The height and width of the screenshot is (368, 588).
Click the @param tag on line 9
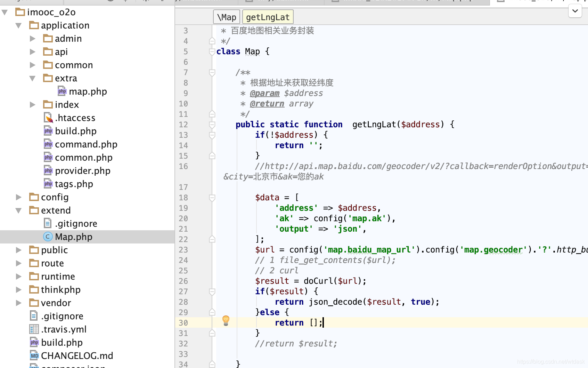(x=265, y=93)
